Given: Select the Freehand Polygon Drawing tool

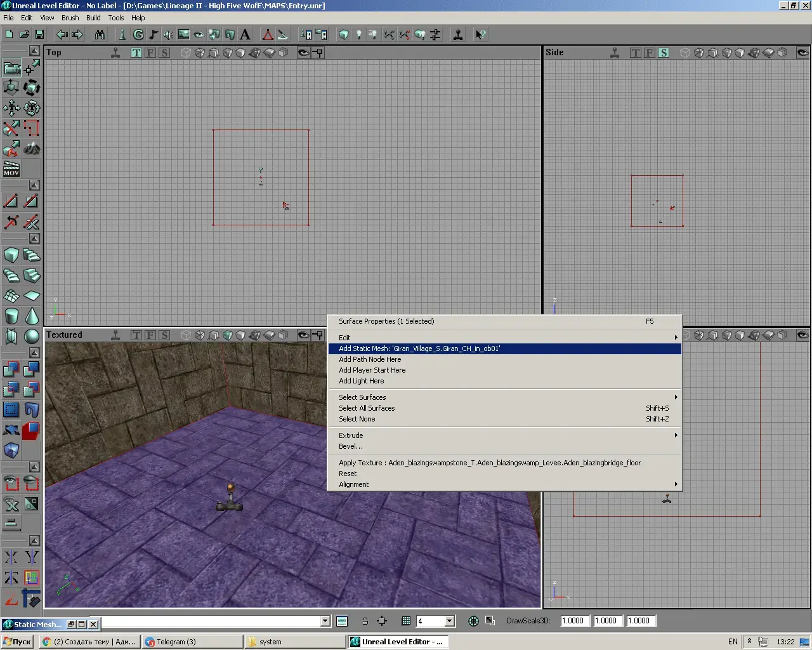Looking at the screenshot, I should (32, 128).
